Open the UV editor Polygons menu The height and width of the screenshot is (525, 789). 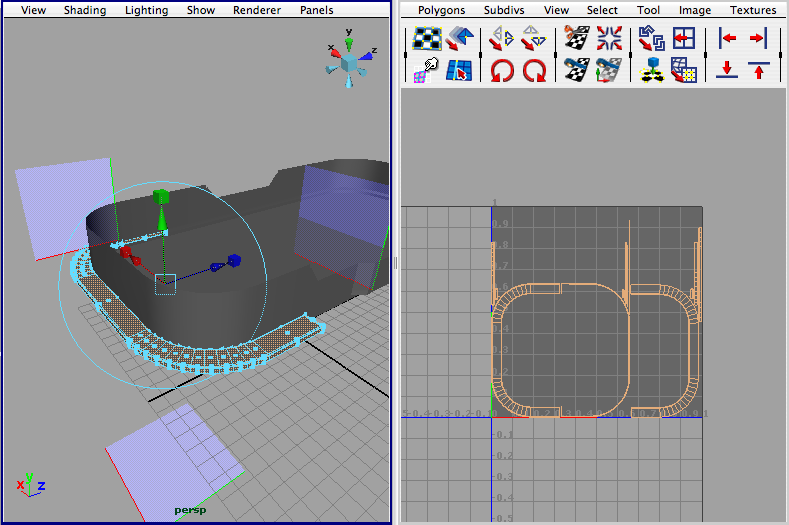pyautogui.click(x=441, y=10)
